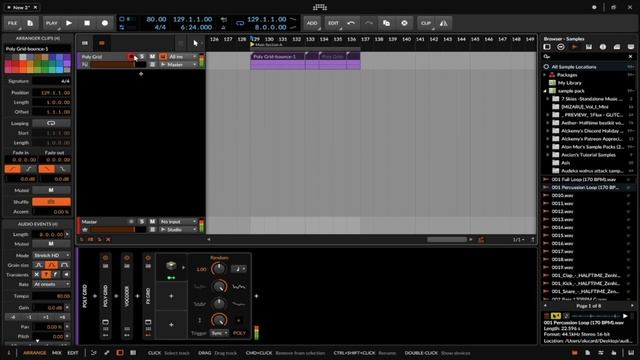The height and width of the screenshot is (360, 640).
Task: Toggle the clip Muted M button
Action: [x=51, y=190]
